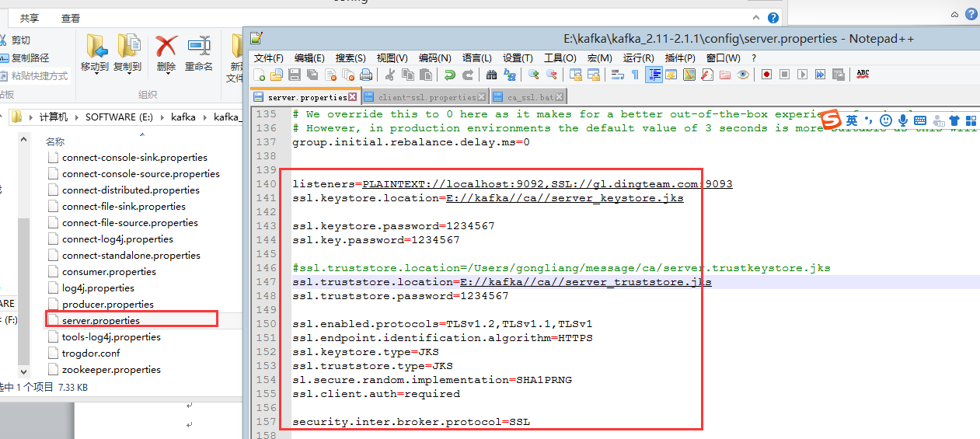Open the 视图(V) menu
This screenshot has height=439, width=980.
(x=392, y=57)
